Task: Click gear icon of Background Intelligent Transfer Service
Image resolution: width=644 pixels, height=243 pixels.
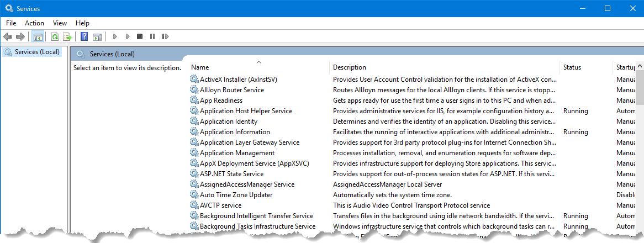Action: (194, 215)
